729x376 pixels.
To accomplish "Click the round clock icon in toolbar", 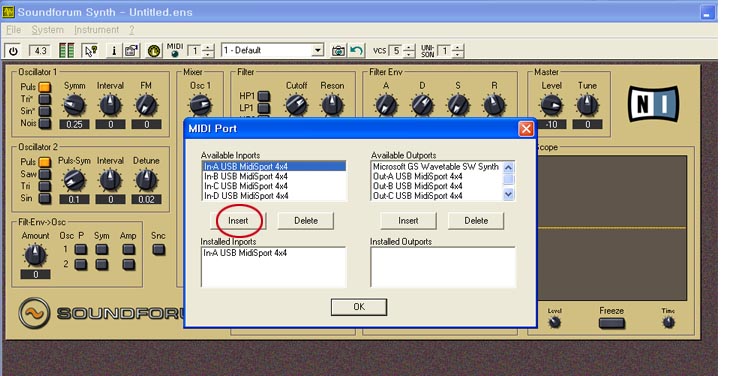I will [x=154, y=51].
